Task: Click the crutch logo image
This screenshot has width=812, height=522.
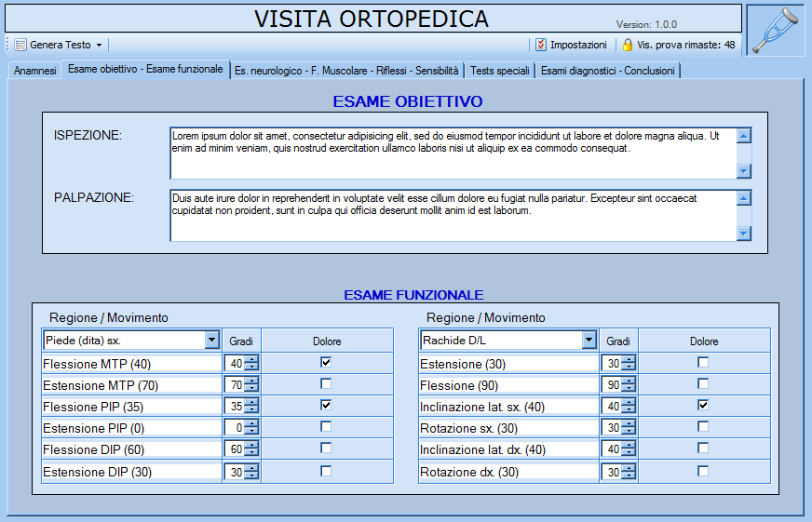Action: coord(776,30)
